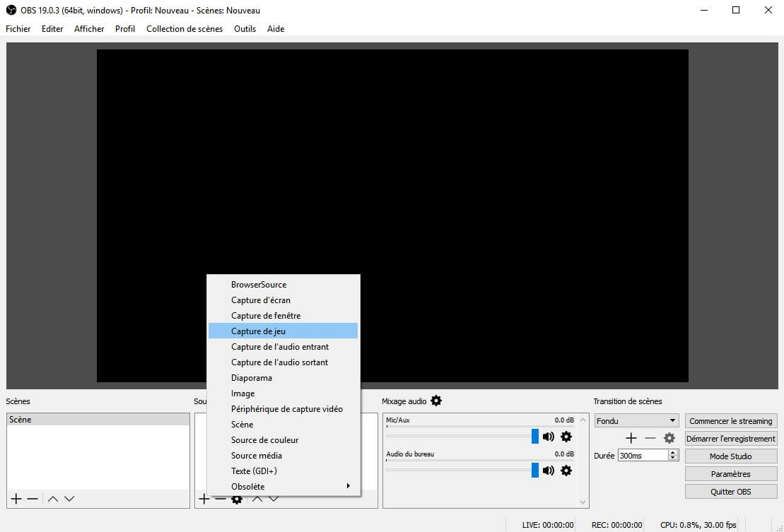Click the OBS logo in title bar
This screenshot has width=784, height=532.
click(11, 10)
